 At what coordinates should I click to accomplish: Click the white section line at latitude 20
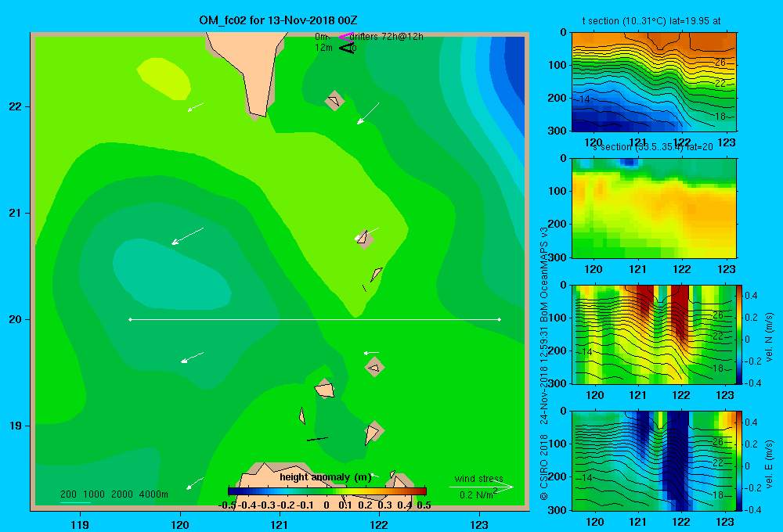[x=315, y=319]
